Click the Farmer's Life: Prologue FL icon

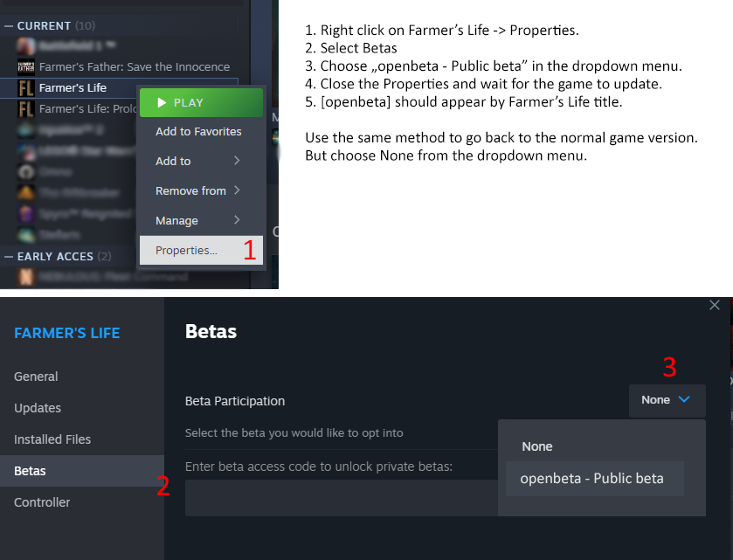pos(25,109)
